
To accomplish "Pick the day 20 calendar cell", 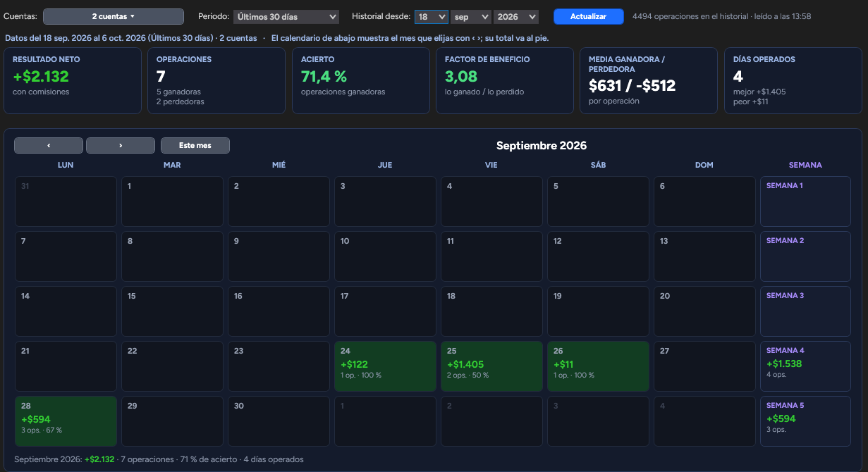I will (705, 311).
